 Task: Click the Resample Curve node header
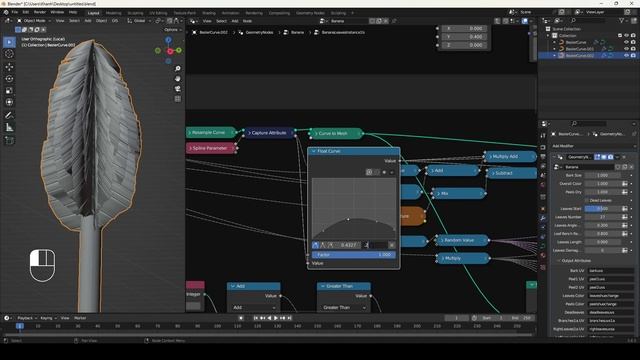(x=211, y=133)
